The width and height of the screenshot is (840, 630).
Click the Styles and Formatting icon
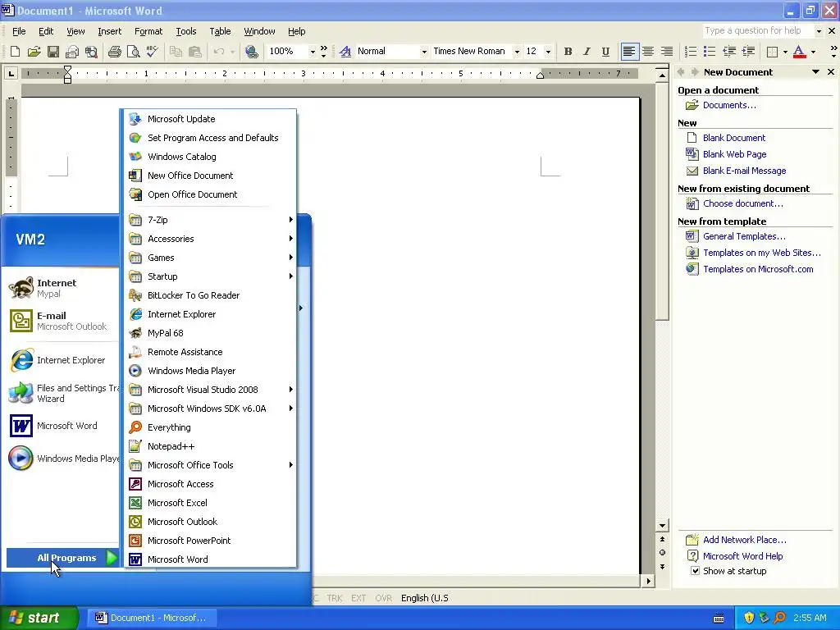[x=345, y=52]
